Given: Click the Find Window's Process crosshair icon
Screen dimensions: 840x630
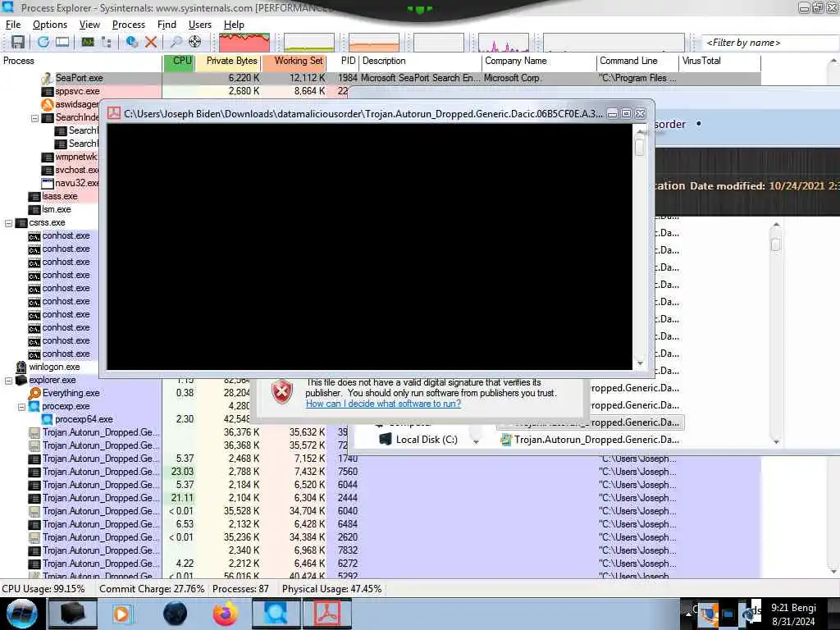Looking at the screenshot, I should [x=195, y=42].
